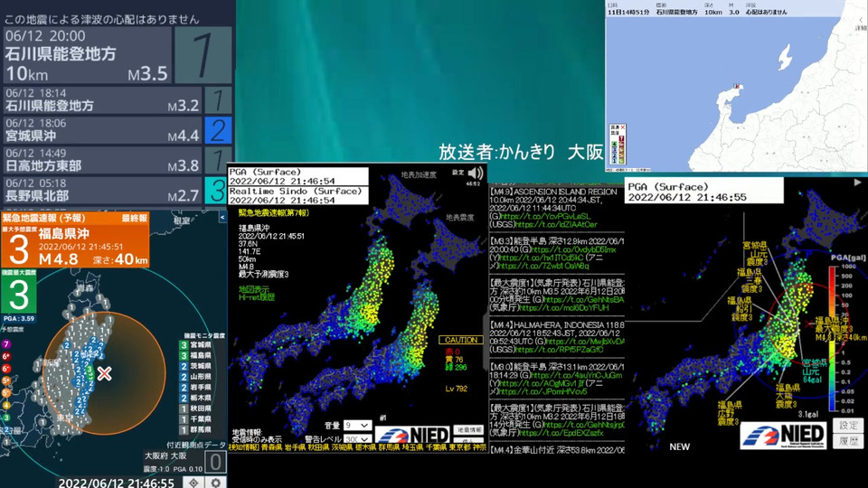The image size is (868, 488).
Task: Click the 宮城県 intensity 3 row
Action: (195, 344)
